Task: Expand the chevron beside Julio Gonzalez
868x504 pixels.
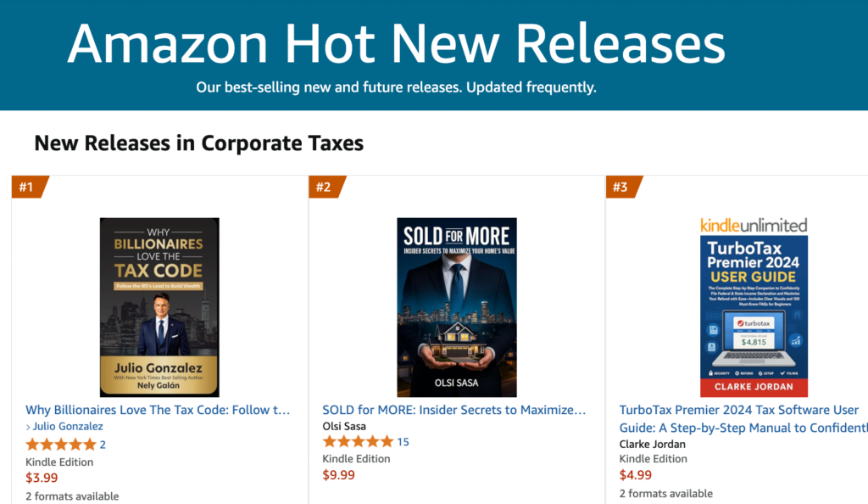Action: (x=28, y=427)
